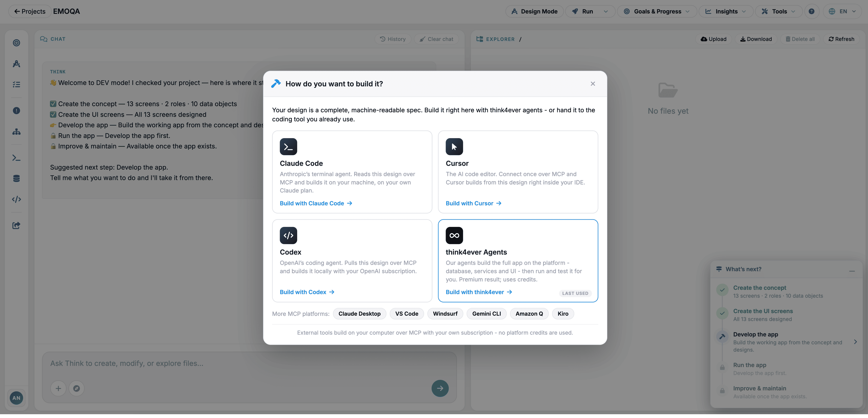
Task: Select the Claude Desktop MCP platform
Action: [359, 314]
